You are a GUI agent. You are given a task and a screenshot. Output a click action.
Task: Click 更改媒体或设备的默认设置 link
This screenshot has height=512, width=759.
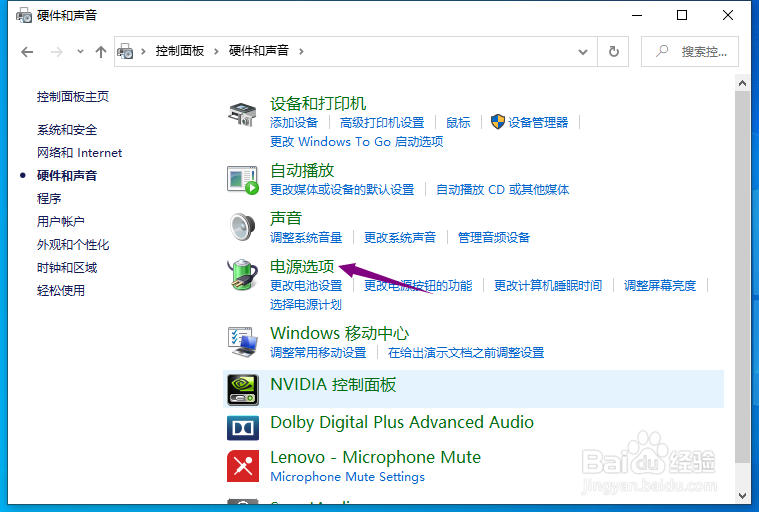342,190
